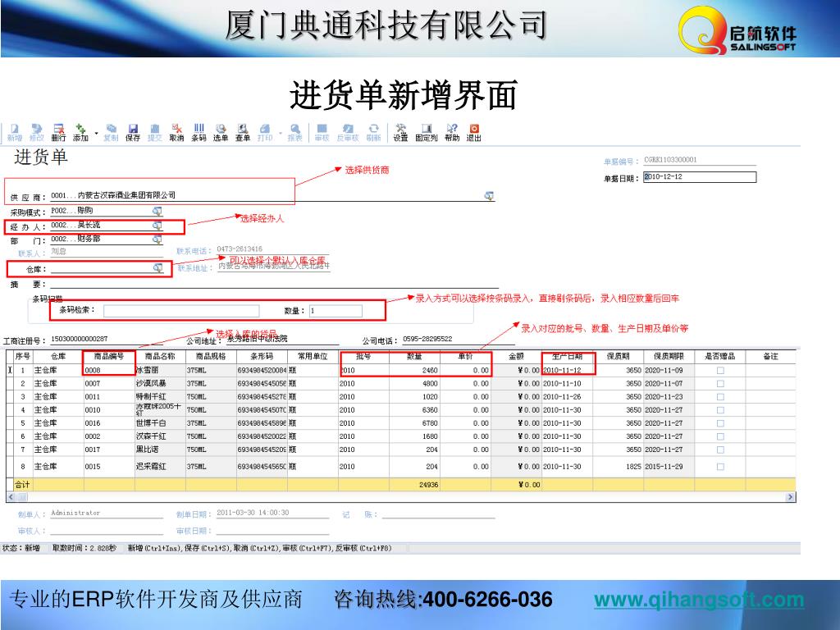Open 设置 (Settings) from the toolbar
The width and height of the screenshot is (840, 630).
(x=400, y=132)
